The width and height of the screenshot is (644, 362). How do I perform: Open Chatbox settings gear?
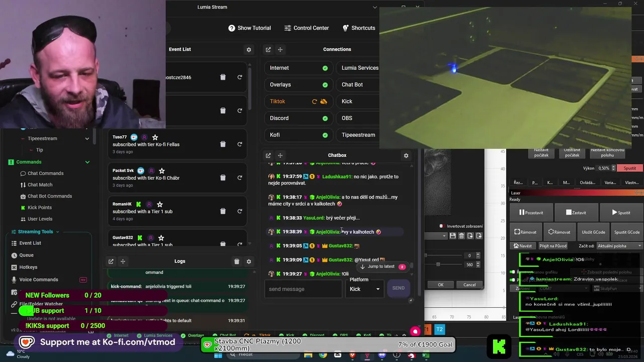pos(406,155)
